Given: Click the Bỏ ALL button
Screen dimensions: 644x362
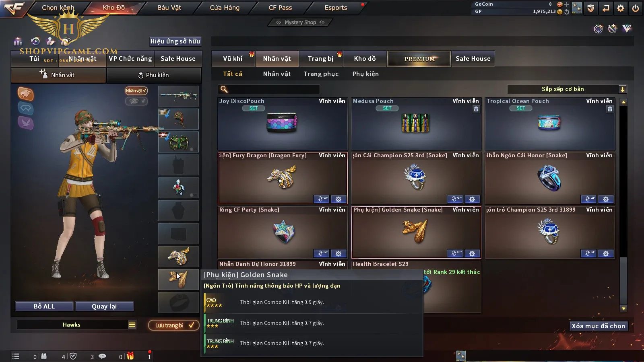Looking at the screenshot, I should (44, 306).
